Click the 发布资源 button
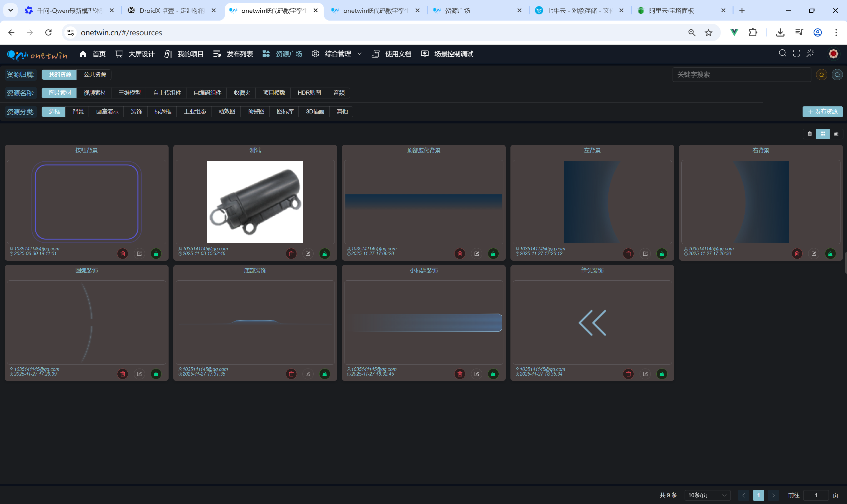 tap(823, 111)
